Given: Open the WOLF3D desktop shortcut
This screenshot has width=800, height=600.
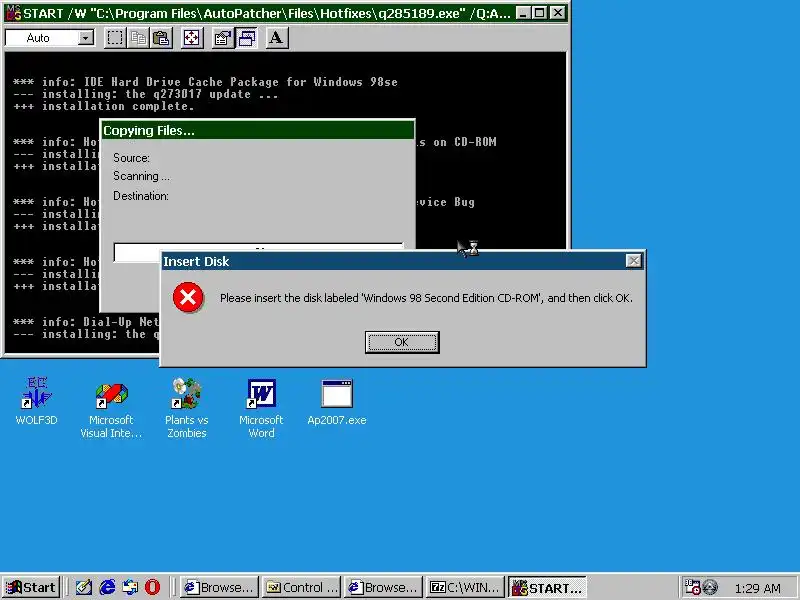Looking at the screenshot, I should pyautogui.click(x=36, y=401).
